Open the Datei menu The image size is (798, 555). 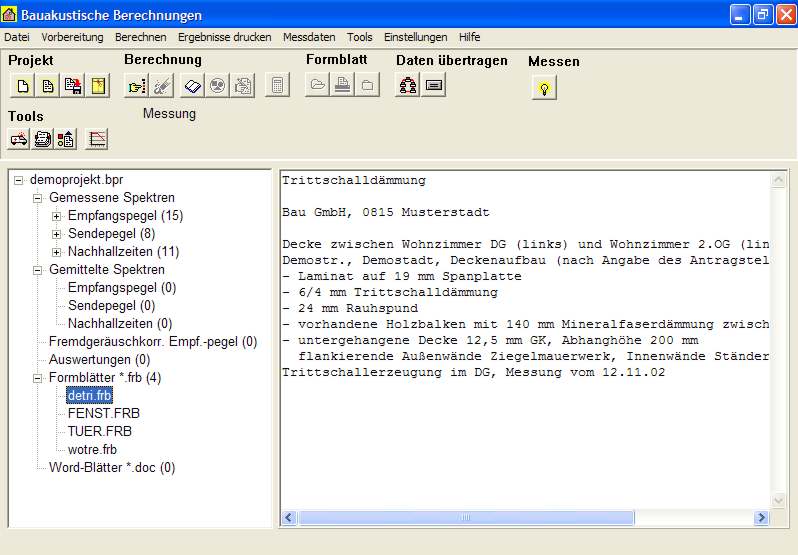(17, 37)
